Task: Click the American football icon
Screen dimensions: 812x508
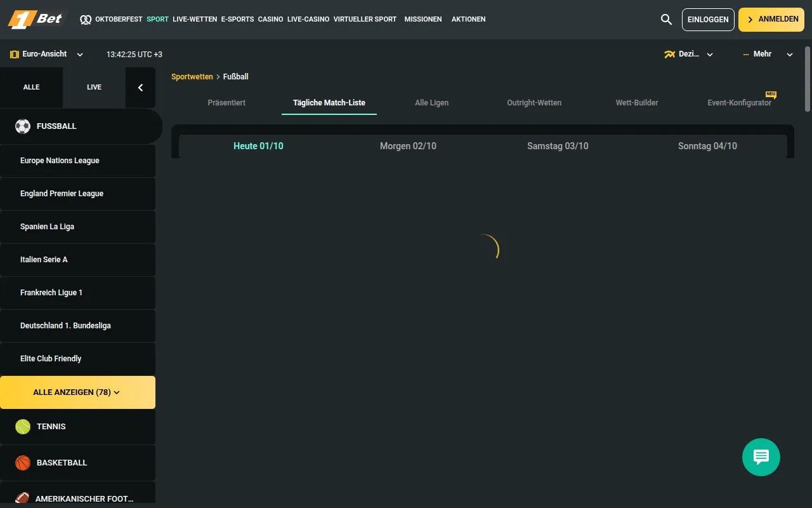Action: pyautogui.click(x=23, y=498)
